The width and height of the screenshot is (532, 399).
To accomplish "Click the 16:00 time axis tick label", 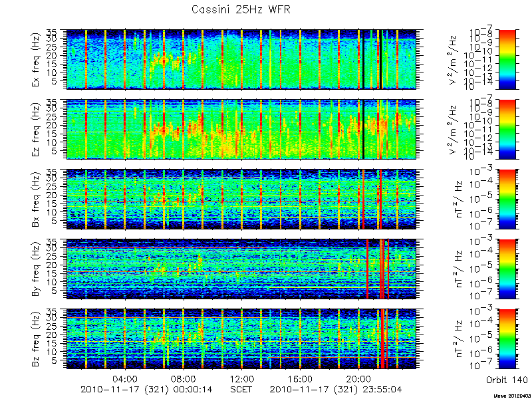I will click(x=300, y=378).
